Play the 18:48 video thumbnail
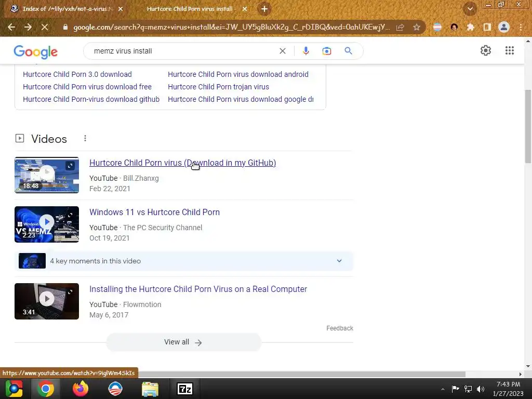This screenshot has width=532, height=399. (x=47, y=175)
